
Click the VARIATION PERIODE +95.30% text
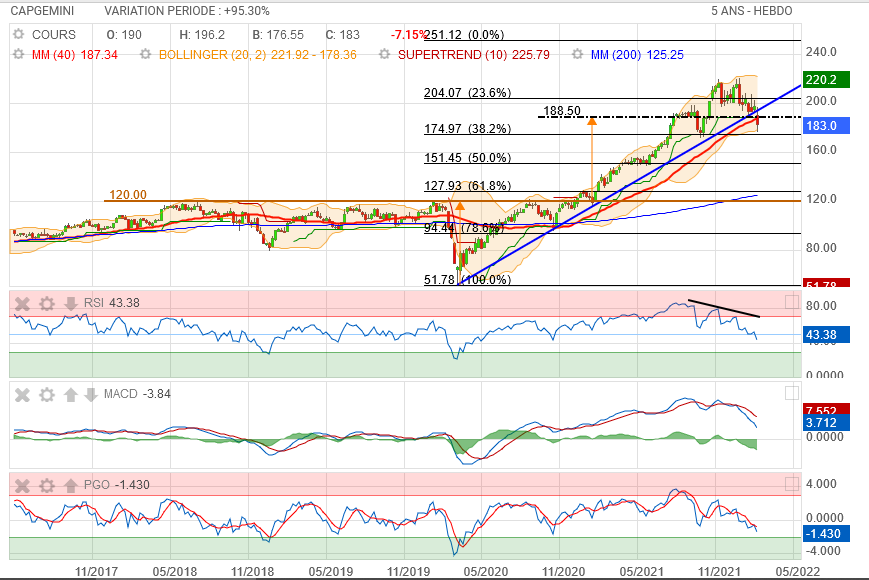(x=187, y=11)
